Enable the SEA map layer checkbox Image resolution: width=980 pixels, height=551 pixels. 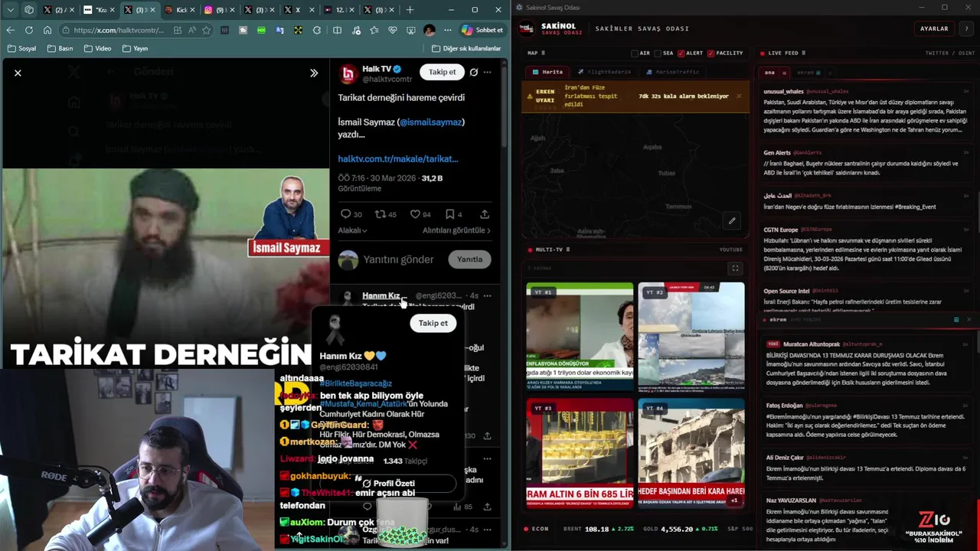click(658, 54)
